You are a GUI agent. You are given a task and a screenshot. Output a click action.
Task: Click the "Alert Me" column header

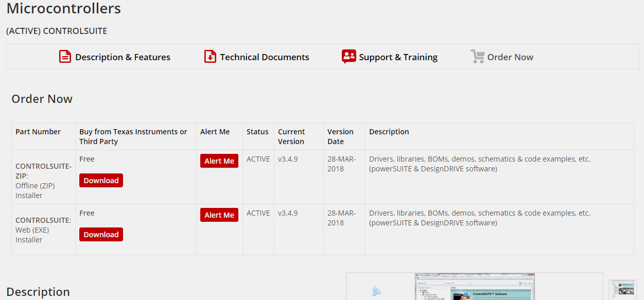[x=215, y=132]
